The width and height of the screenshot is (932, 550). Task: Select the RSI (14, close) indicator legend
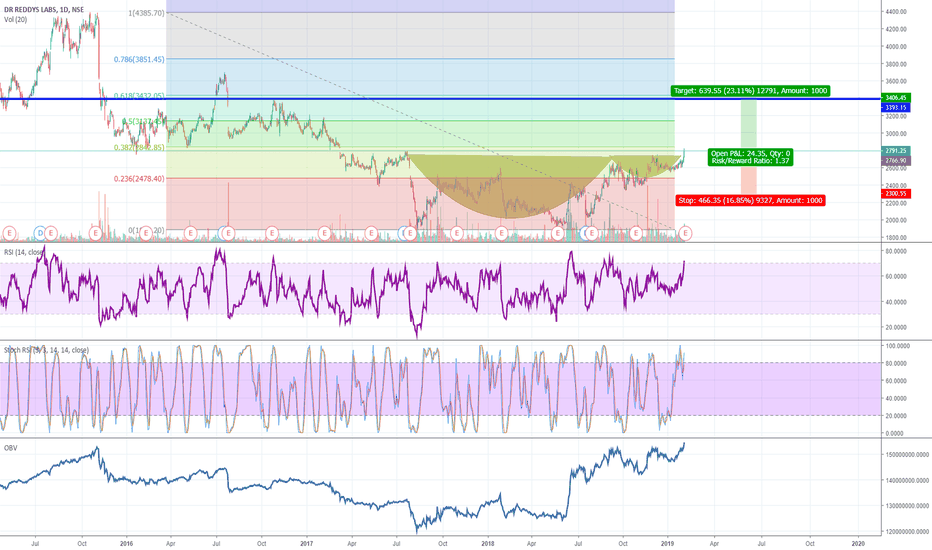[x=24, y=252]
